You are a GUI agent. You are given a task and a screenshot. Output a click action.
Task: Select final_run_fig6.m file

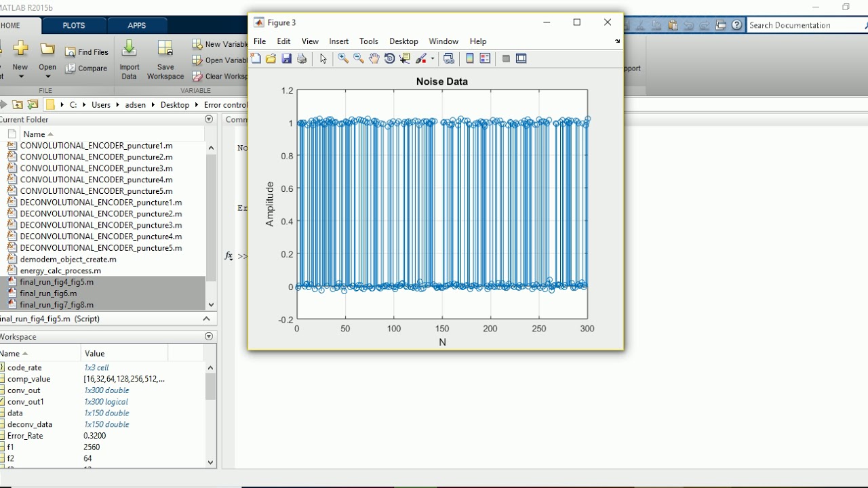point(48,293)
